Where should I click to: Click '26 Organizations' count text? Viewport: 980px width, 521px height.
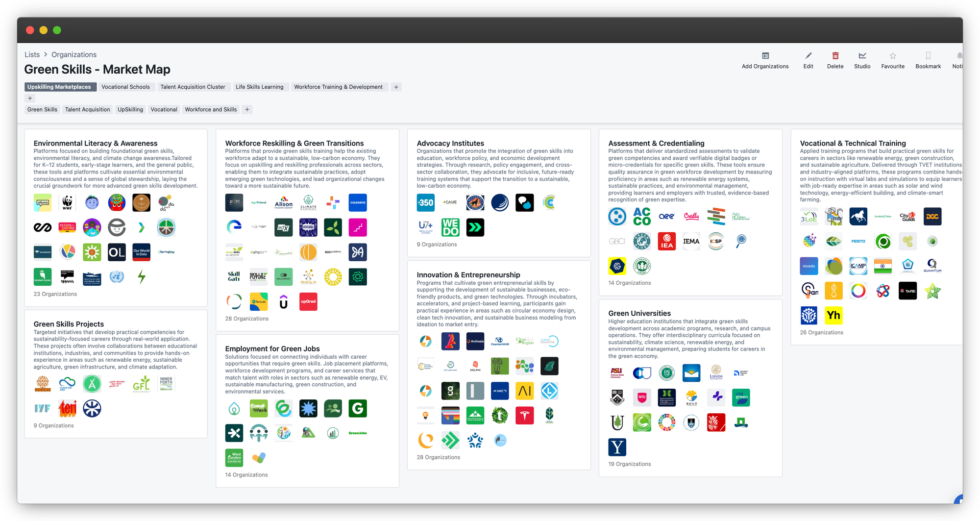(822, 332)
